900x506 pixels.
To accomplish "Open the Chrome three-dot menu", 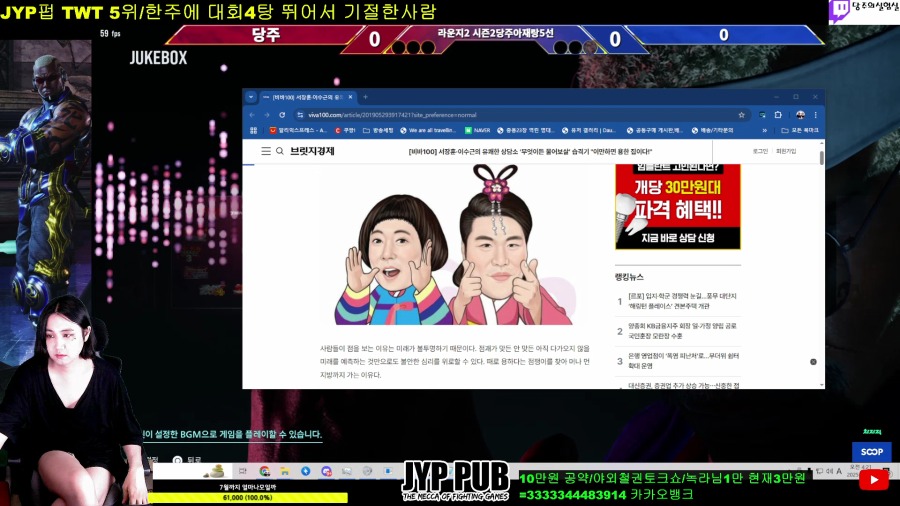I will pos(817,115).
